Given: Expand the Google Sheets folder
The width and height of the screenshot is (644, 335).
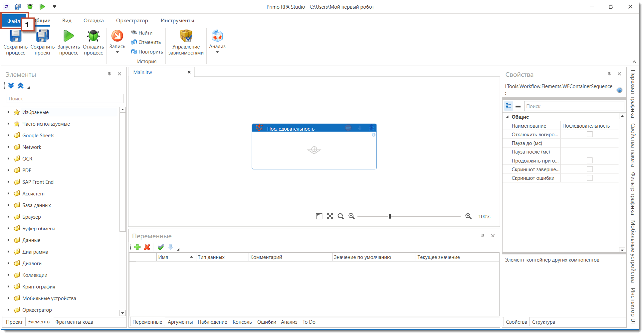Looking at the screenshot, I should point(8,136).
